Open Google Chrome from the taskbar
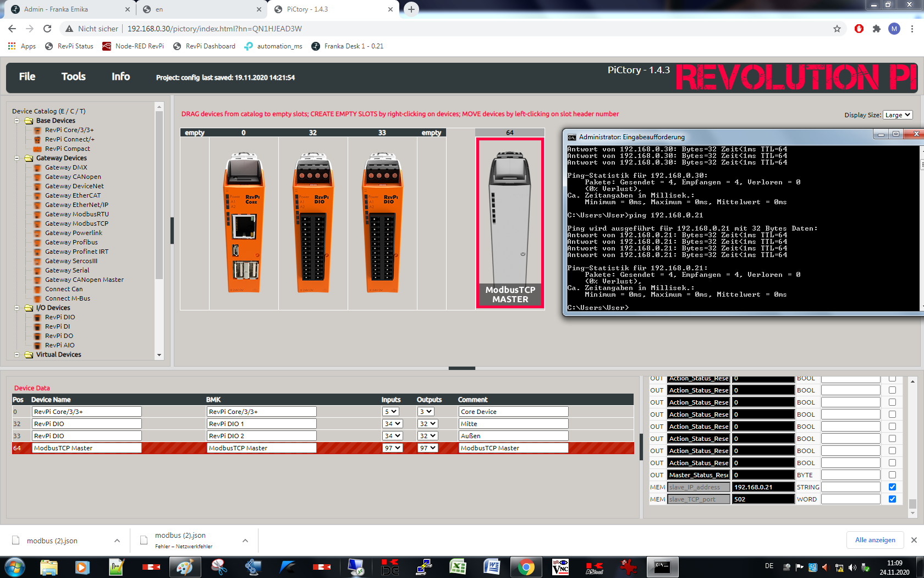Screen dimensions: 924x578 pos(526,567)
